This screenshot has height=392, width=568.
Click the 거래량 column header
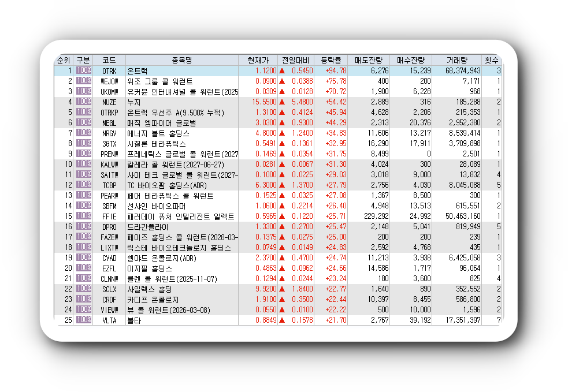click(x=457, y=60)
